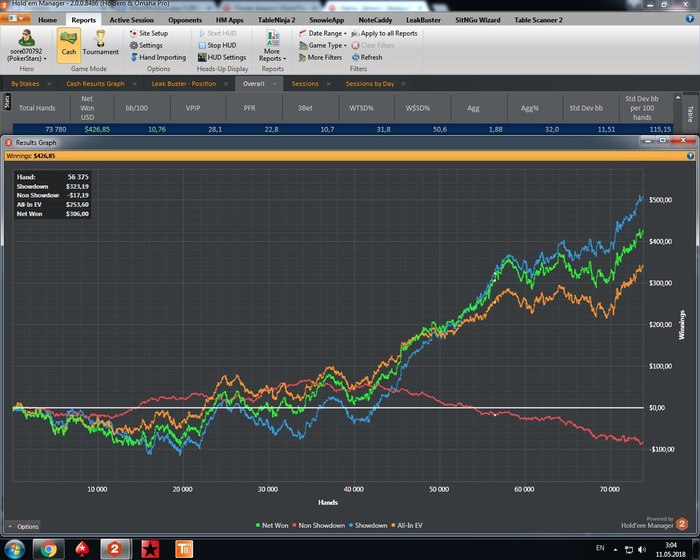700x560 pixels.
Task: Close the Cash Results Graph tab
Action: (134, 84)
